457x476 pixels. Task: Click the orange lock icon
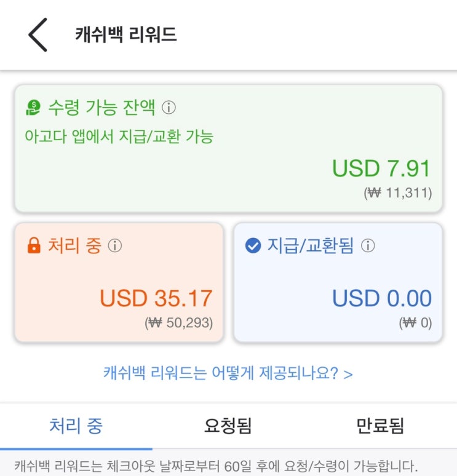pyautogui.click(x=33, y=247)
